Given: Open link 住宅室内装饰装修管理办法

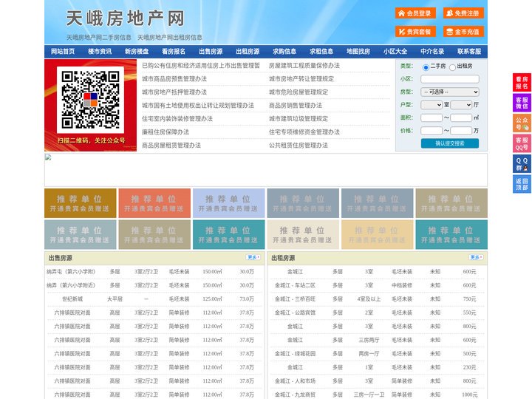Looking at the screenshot, I should click(177, 119).
